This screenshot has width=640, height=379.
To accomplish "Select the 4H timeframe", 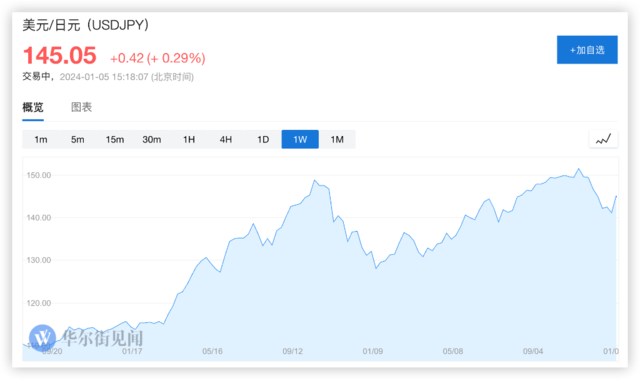I will [x=226, y=140].
